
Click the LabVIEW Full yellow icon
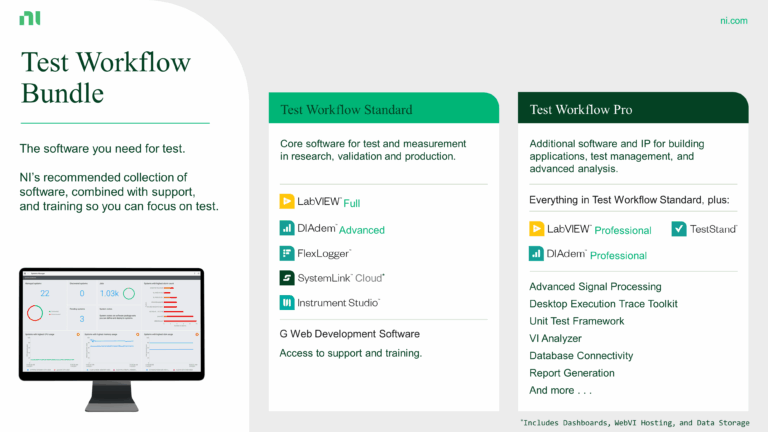287,201
